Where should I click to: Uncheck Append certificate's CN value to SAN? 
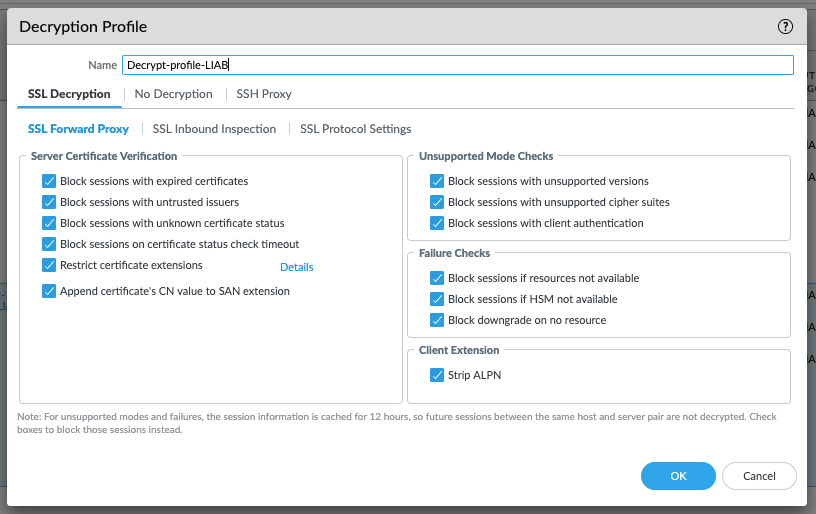click(49, 291)
